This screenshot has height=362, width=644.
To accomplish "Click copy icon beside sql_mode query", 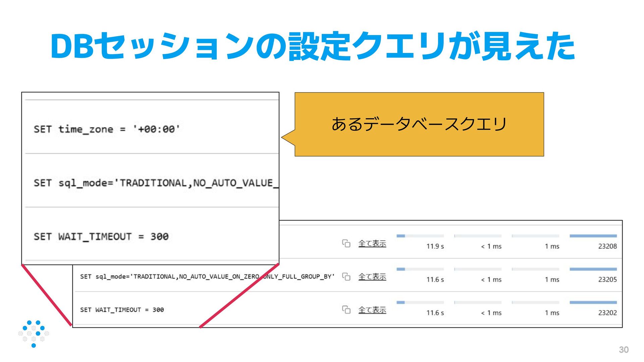I will pyautogui.click(x=346, y=277).
